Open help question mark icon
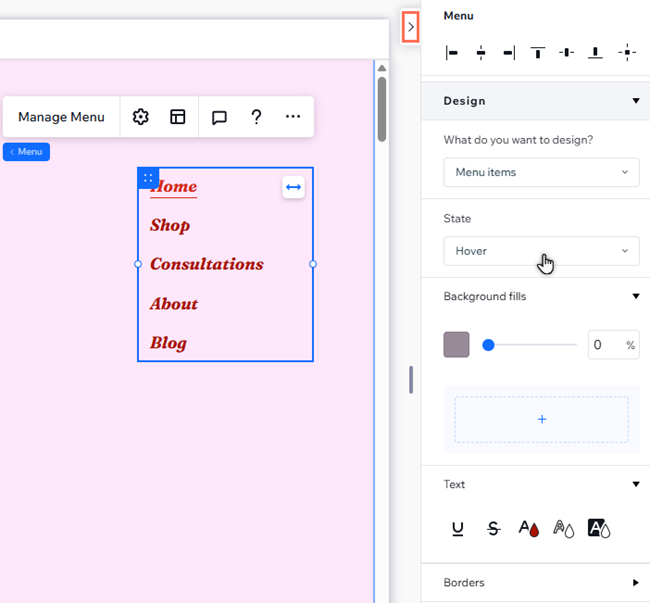650x603 pixels. (256, 117)
